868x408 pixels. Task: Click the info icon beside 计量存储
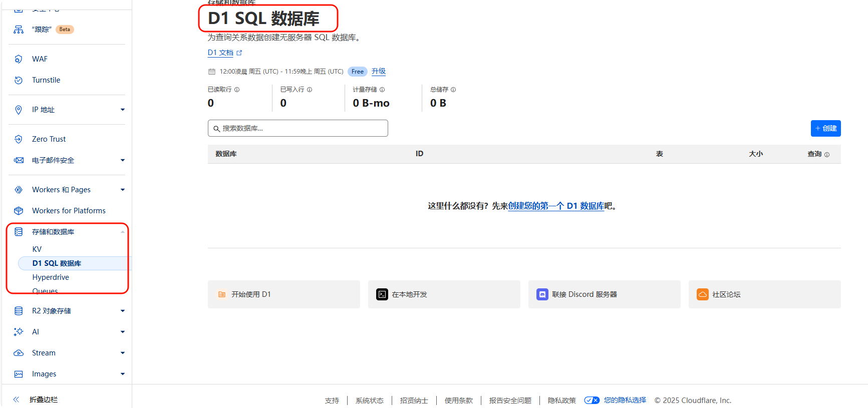tap(382, 90)
